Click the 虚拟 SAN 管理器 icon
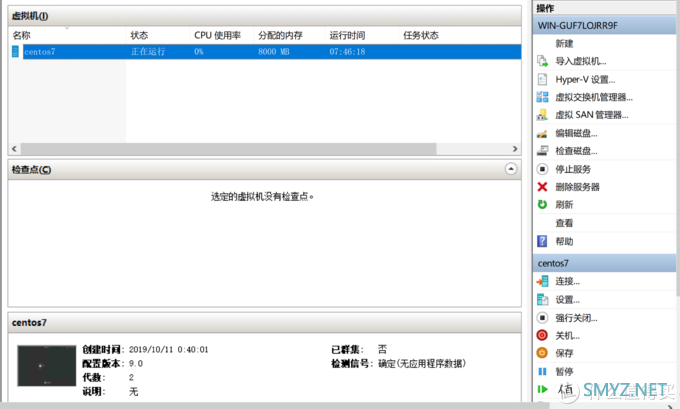The image size is (680, 409). point(542,115)
